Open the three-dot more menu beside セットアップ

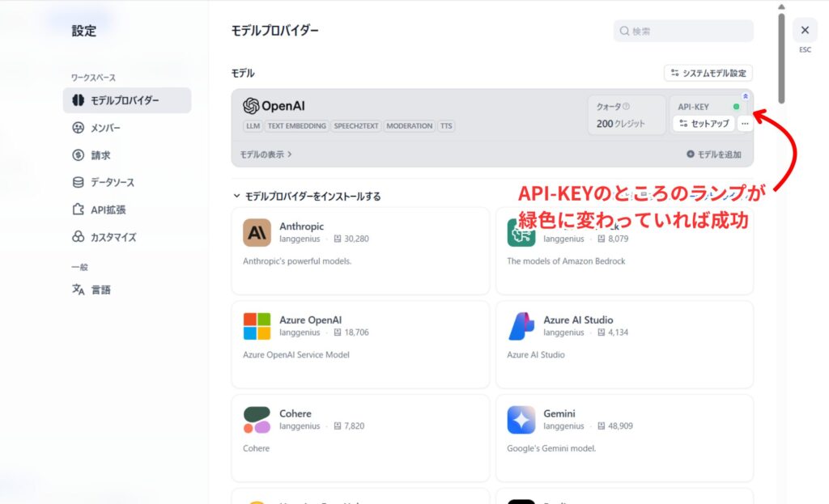point(745,124)
